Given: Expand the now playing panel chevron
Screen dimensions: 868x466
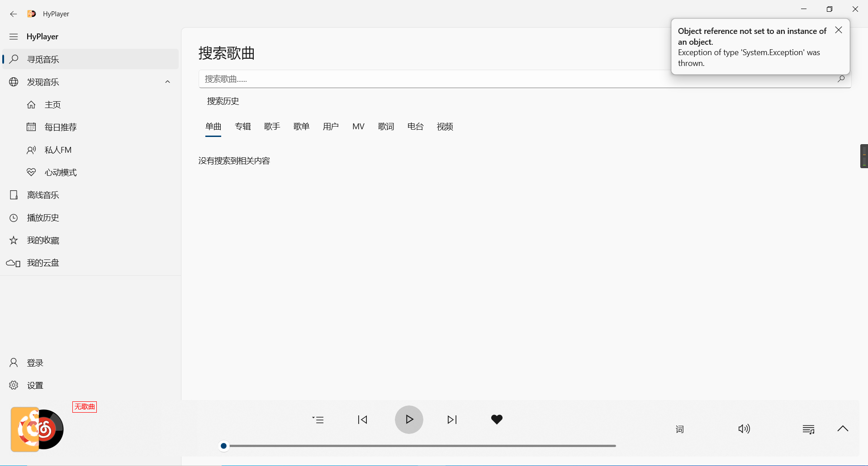Looking at the screenshot, I should point(843,428).
